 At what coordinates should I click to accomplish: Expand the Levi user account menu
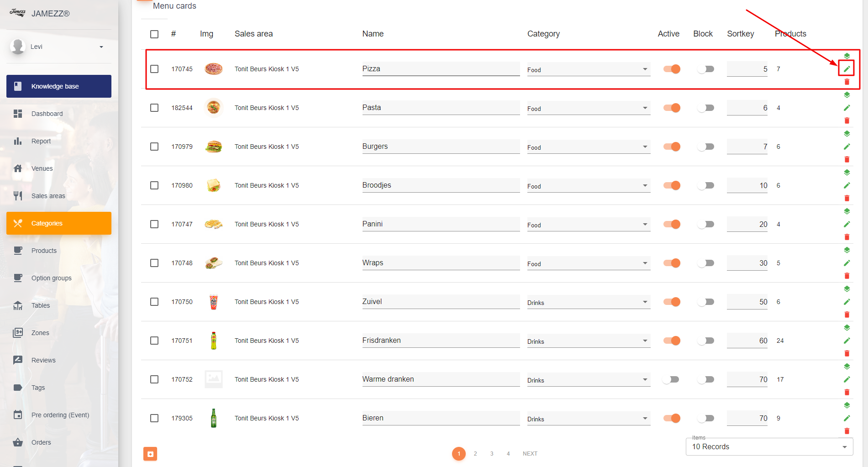click(x=58, y=47)
